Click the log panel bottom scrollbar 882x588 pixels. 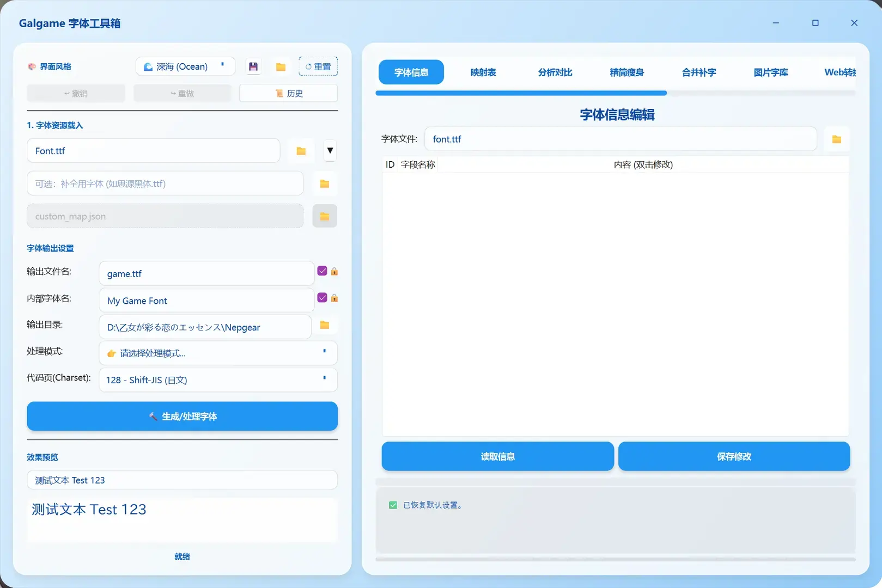(x=616, y=559)
